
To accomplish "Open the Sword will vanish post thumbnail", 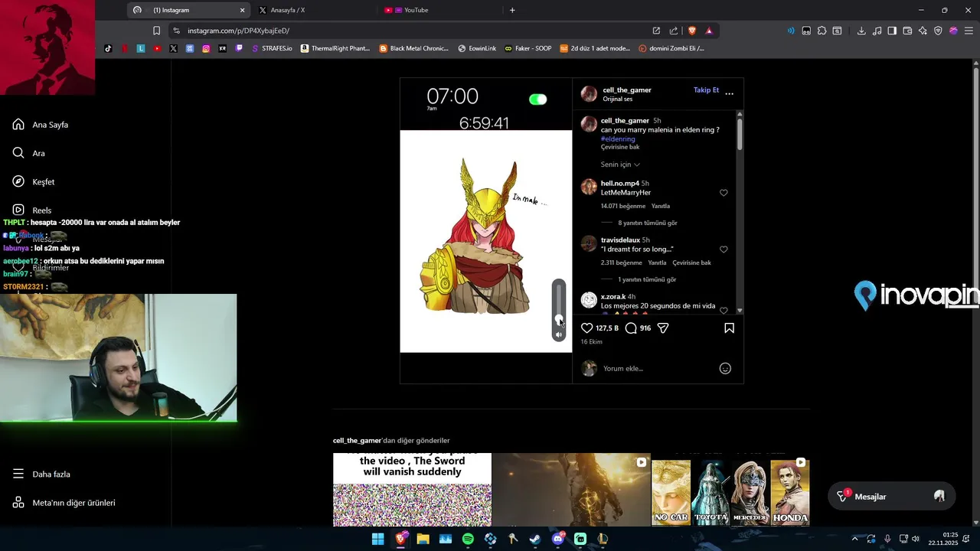I will 412,490.
